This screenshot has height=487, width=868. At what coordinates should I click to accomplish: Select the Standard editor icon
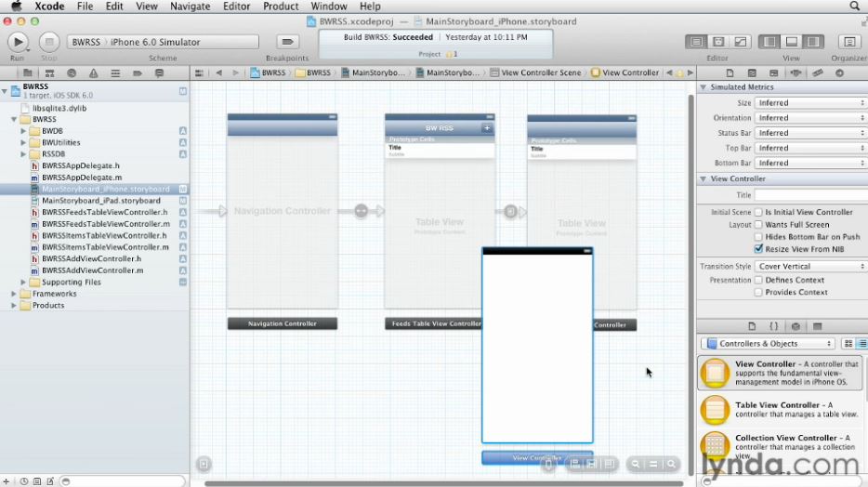click(x=696, y=42)
